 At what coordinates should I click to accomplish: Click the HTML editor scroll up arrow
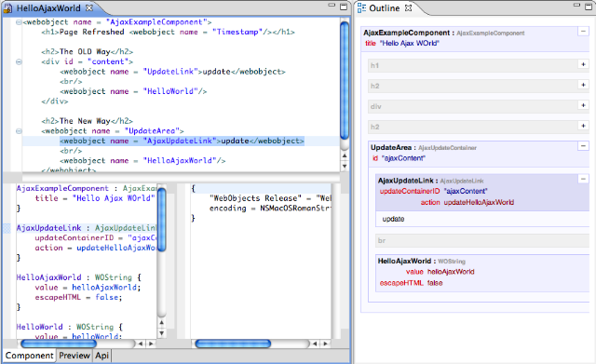click(x=345, y=155)
